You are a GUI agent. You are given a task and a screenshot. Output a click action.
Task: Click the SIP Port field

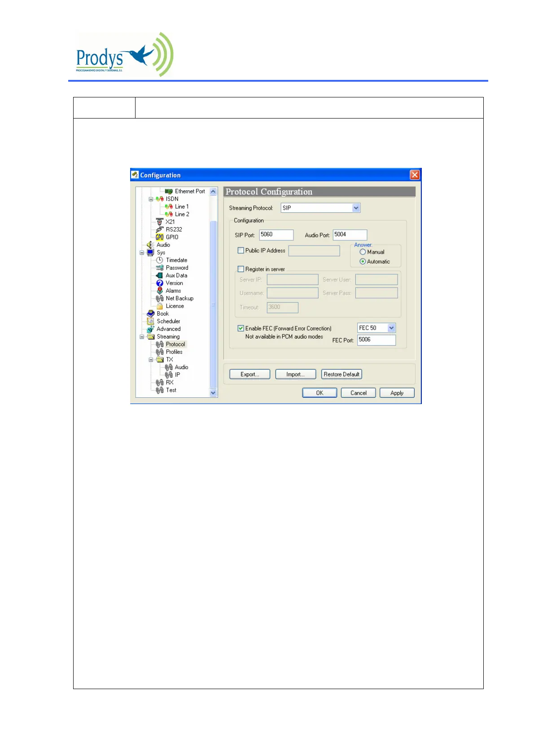276,235
